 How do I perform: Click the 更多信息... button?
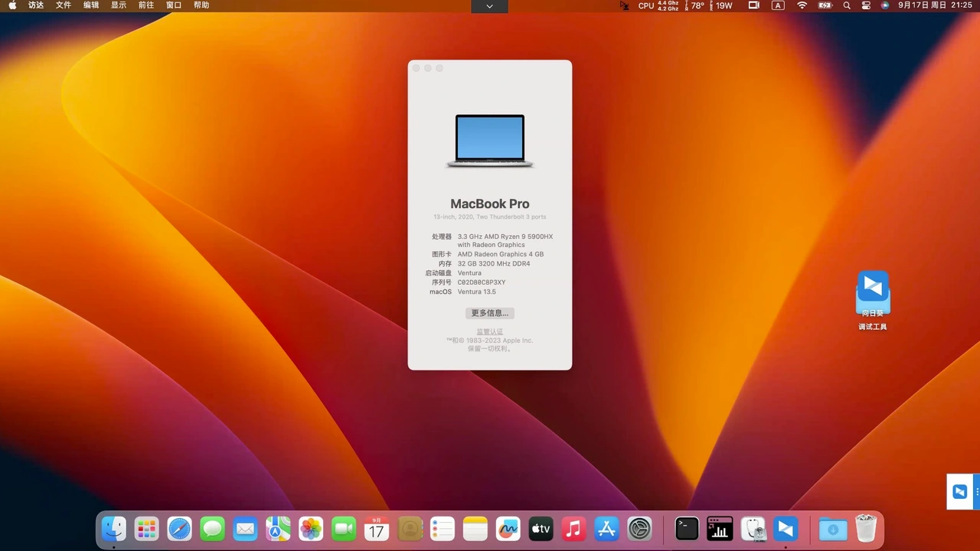coord(489,313)
